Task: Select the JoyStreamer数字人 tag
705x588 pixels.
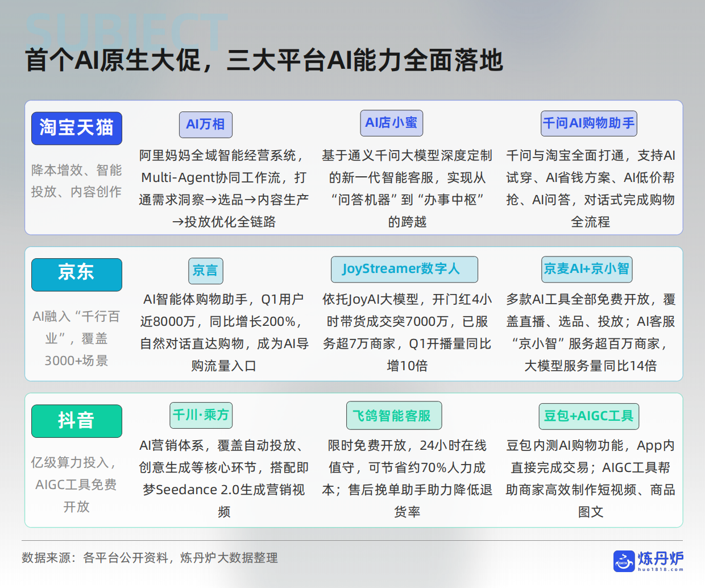Action: tap(404, 269)
